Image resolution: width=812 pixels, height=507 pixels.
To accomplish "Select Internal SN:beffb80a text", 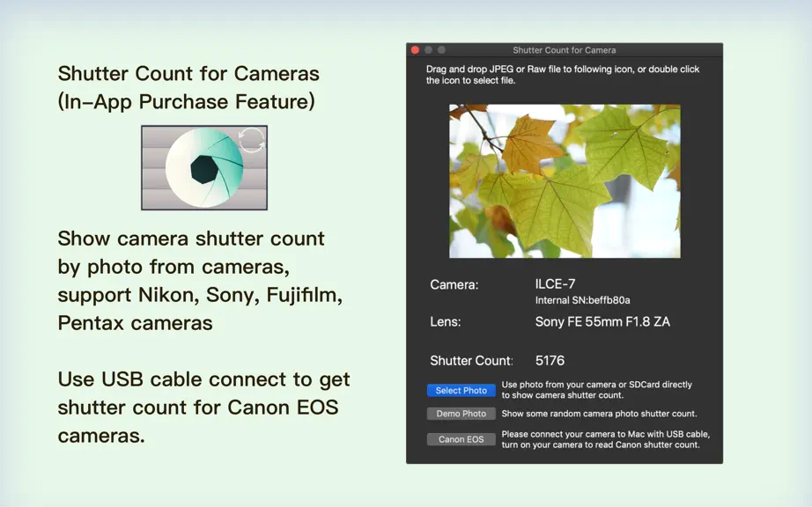I will [583, 300].
